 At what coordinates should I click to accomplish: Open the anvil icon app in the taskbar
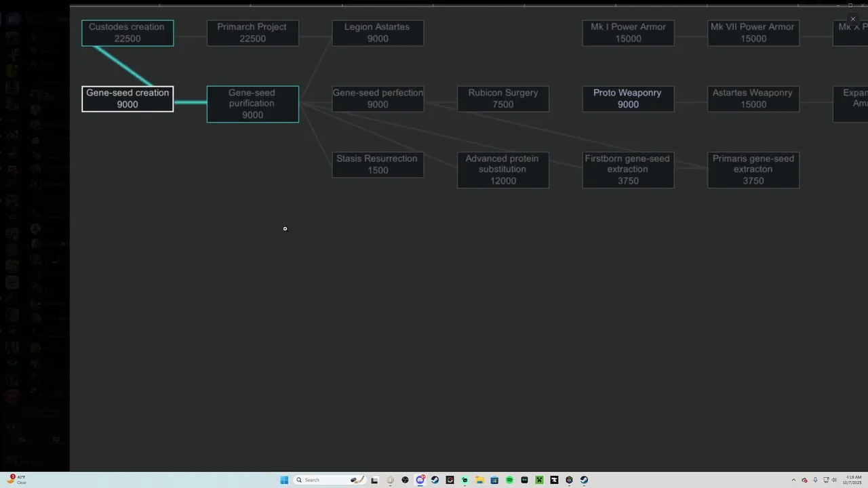(x=554, y=480)
